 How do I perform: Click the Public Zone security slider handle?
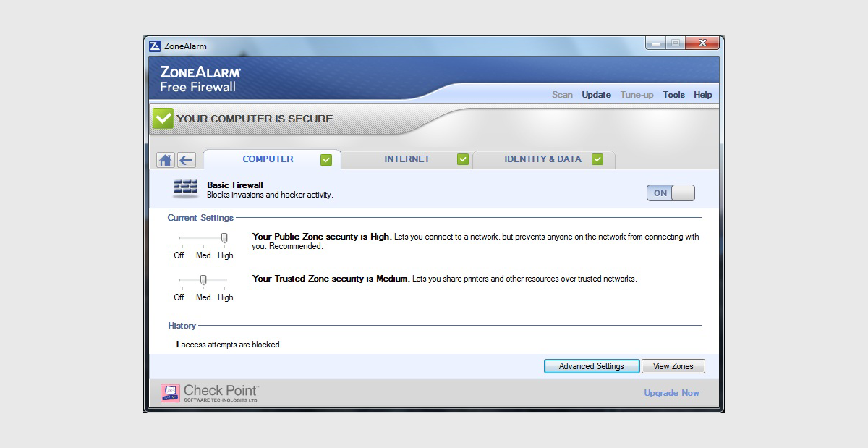(x=224, y=237)
